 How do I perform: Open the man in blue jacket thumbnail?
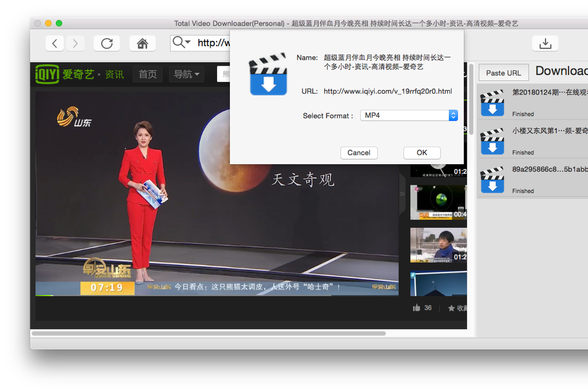pos(439,245)
